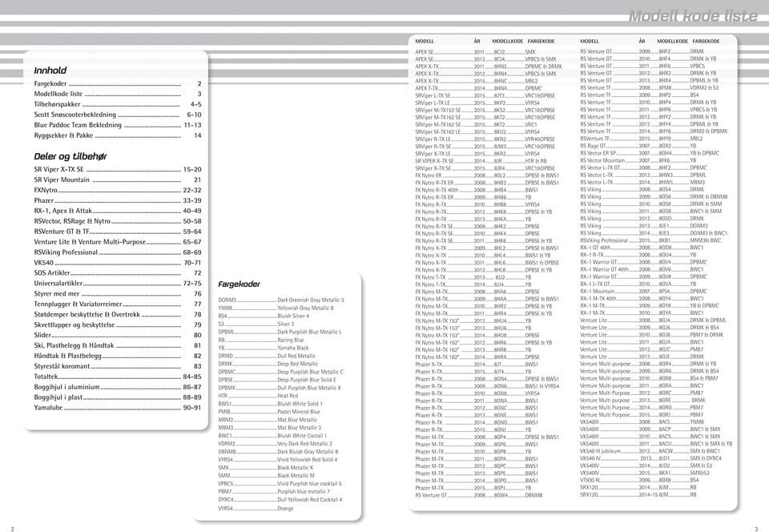Select the 'Dark Bluish Gray Metallic 8' colour name

tap(308, 452)
